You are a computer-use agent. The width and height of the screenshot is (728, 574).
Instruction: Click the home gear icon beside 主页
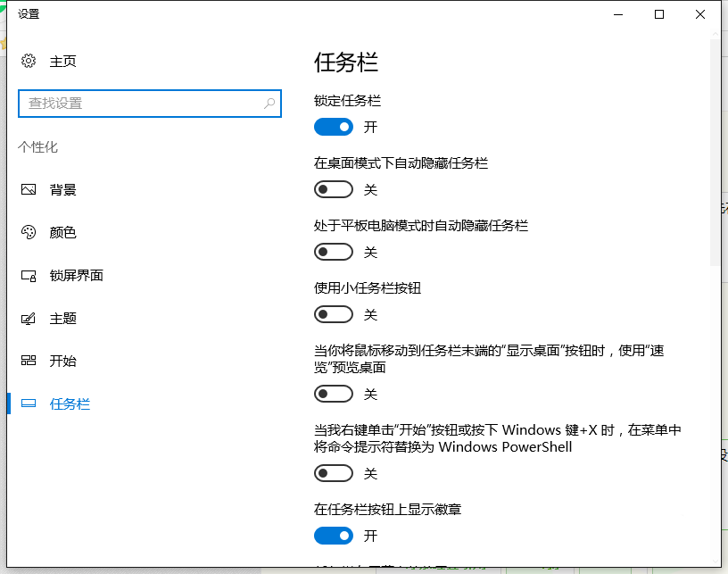click(29, 61)
